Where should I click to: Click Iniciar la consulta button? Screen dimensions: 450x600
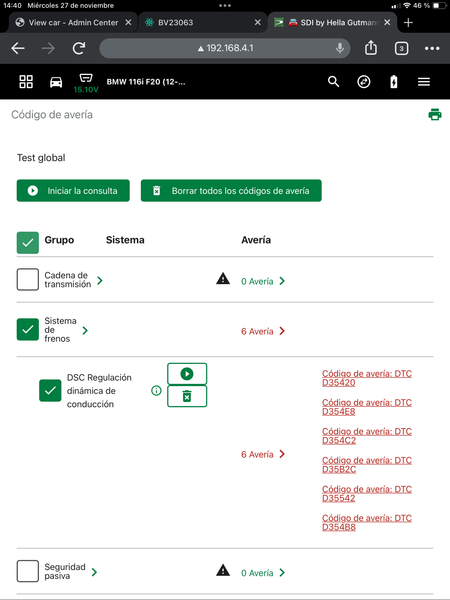(x=73, y=191)
